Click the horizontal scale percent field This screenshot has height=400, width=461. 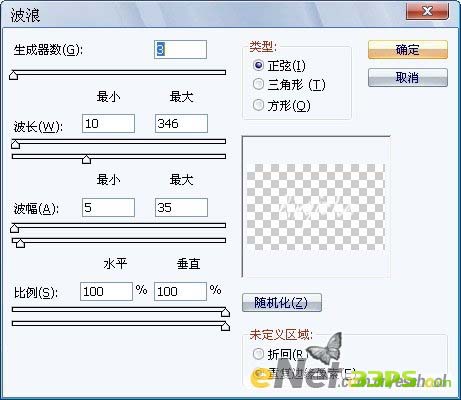(x=106, y=291)
